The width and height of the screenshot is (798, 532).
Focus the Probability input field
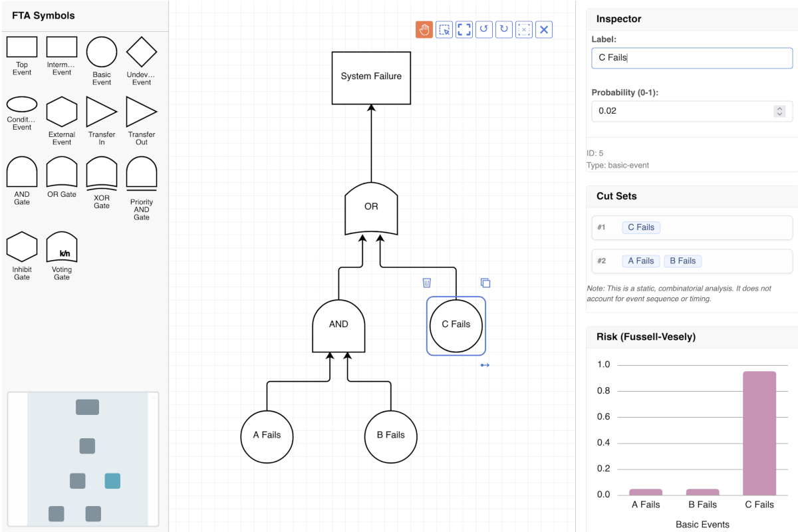point(692,111)
